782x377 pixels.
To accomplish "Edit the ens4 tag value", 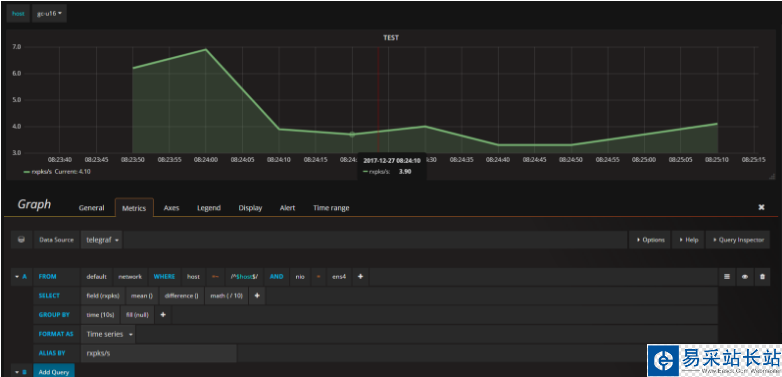I will (339, 277).
